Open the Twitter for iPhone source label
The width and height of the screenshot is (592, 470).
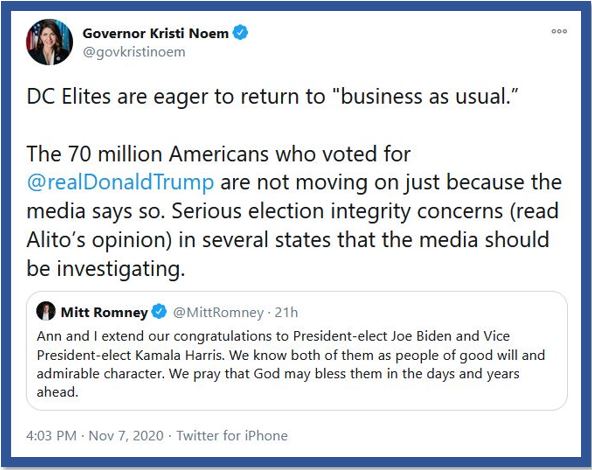pyautogui.click(x=232, y=436)
